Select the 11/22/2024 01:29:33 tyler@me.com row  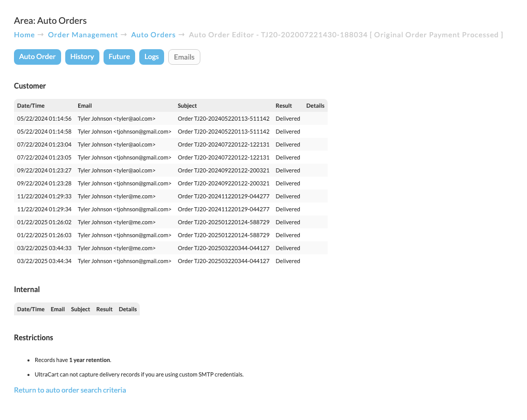[171, 196]
